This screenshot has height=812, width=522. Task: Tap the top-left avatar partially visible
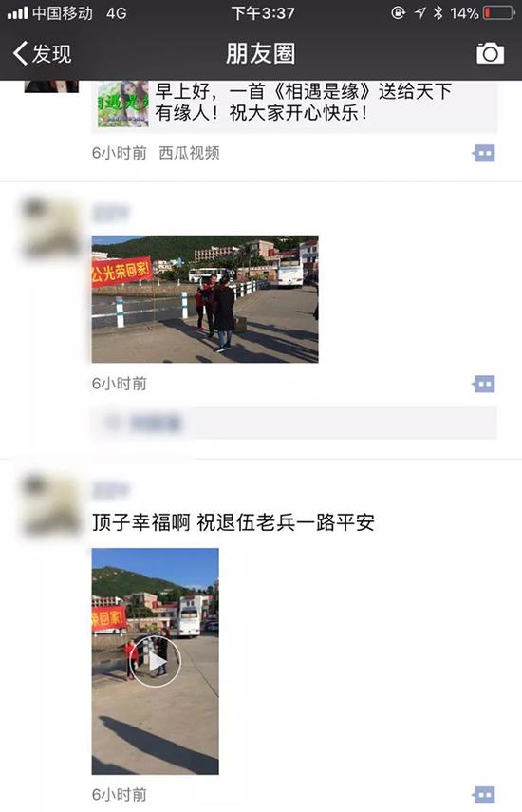point(51,86)
